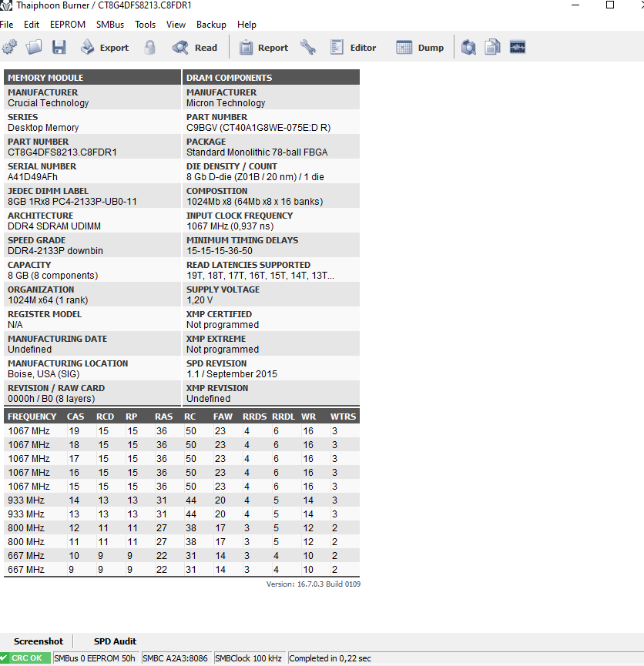Image resolution: width=644 pixels, height=666 pixels.
Task: Click the SMBClock 100 kHz status entry
Action: tap(248, 658)
